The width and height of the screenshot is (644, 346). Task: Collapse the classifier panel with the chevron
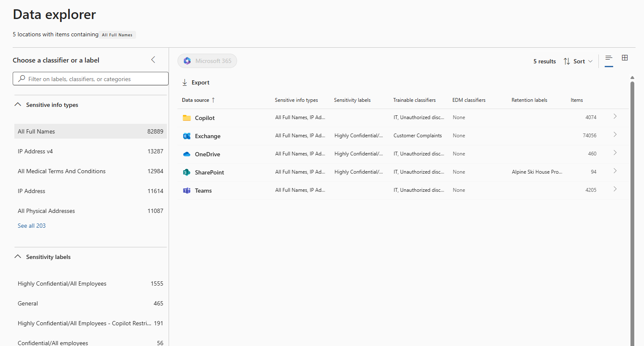(x=153, y=60)
